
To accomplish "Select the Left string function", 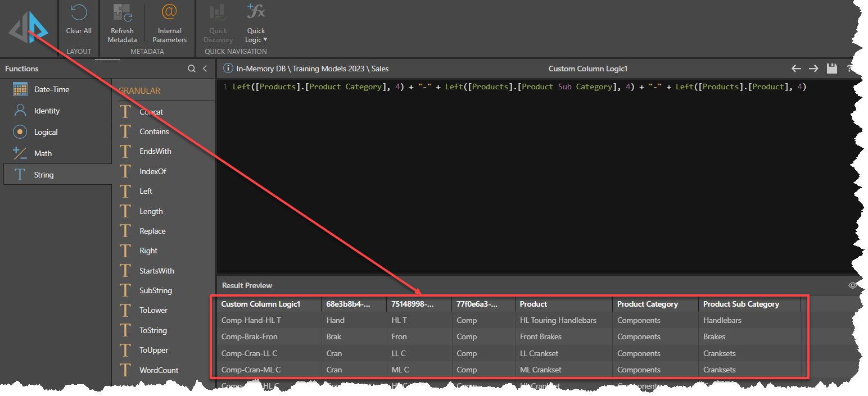I will point(145,191).
